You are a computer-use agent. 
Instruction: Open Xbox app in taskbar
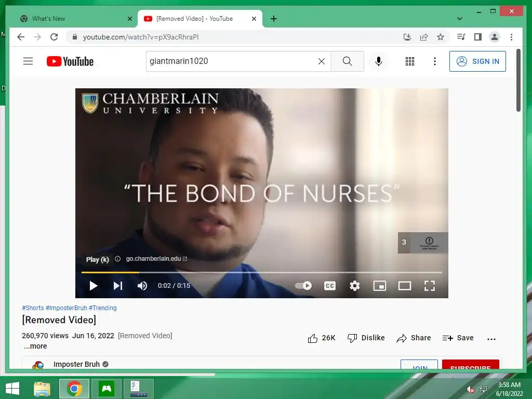107,389
